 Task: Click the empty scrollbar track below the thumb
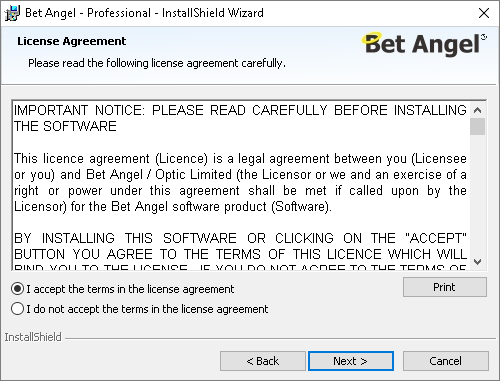pos(478,195)
